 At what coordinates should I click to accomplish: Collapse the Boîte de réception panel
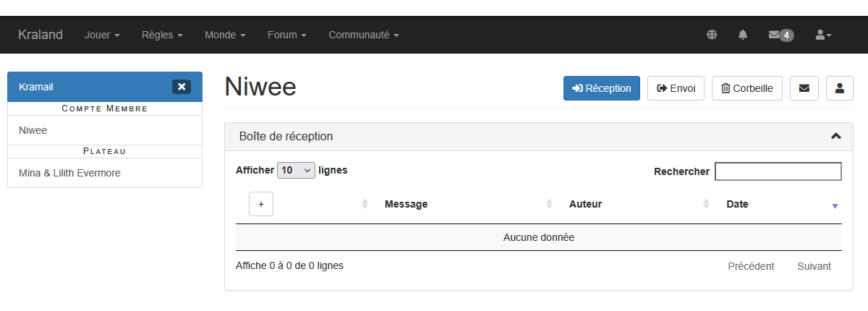coord(835,136)
